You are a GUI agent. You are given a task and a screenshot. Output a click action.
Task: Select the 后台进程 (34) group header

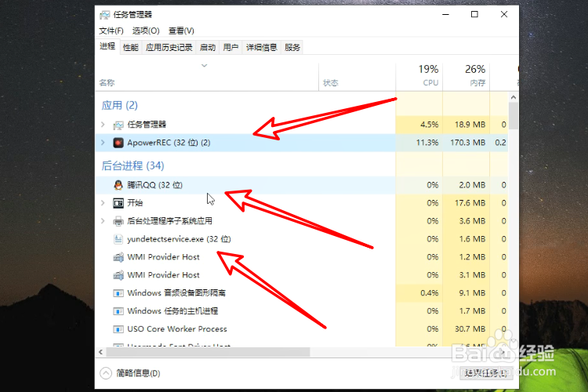tap(132, 165)
